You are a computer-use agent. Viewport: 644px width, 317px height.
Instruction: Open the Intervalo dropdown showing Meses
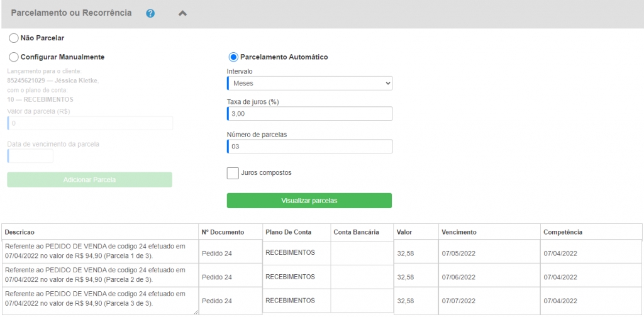pos(309,83)
